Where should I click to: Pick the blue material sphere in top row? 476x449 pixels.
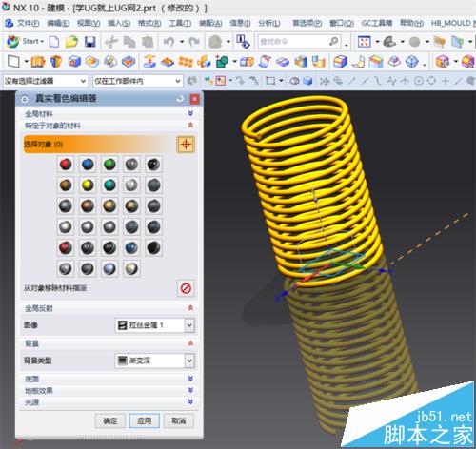88,165
